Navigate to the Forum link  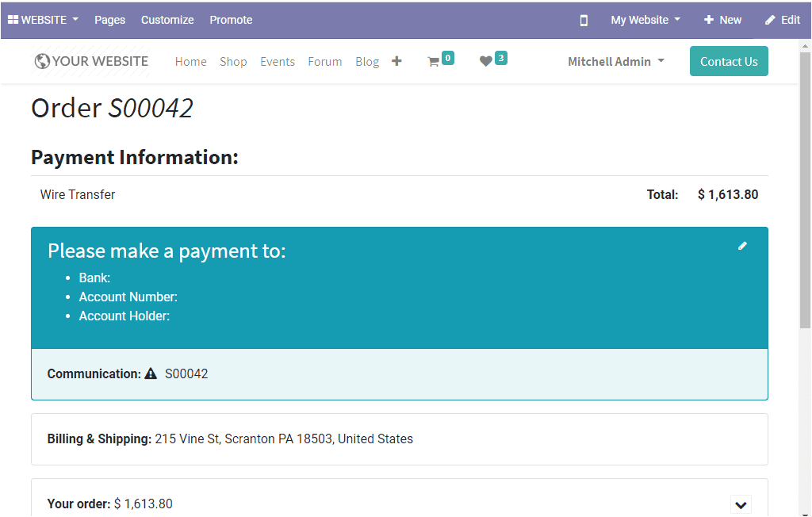point(324,61)
